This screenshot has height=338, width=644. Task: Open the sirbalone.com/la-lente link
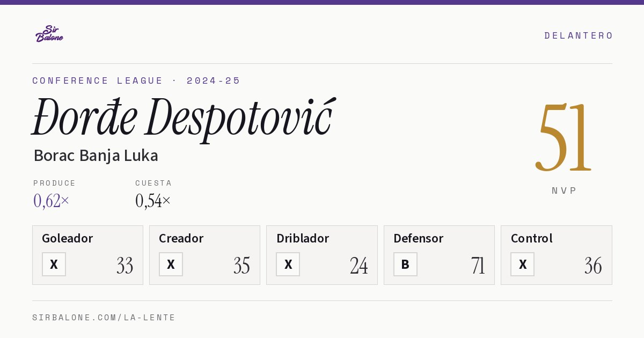click(104, 318)
